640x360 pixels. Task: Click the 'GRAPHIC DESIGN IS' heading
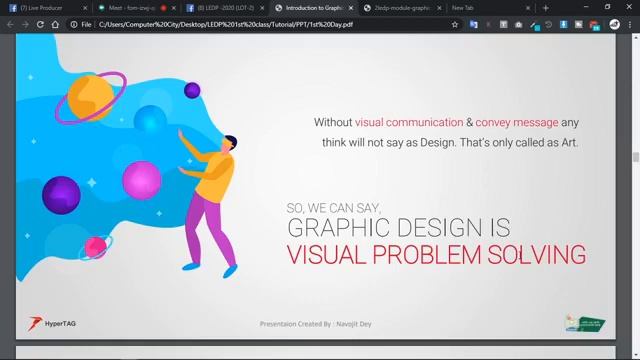coord(399,227)
